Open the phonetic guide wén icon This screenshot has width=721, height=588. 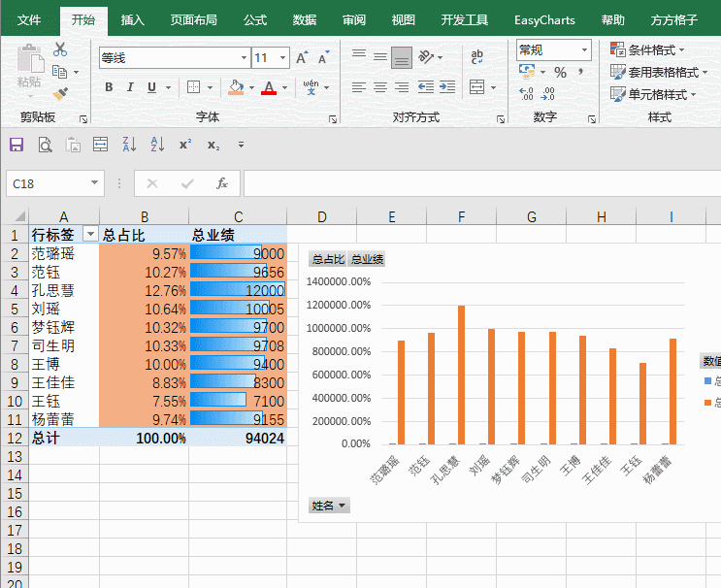(x=311, y=86)
